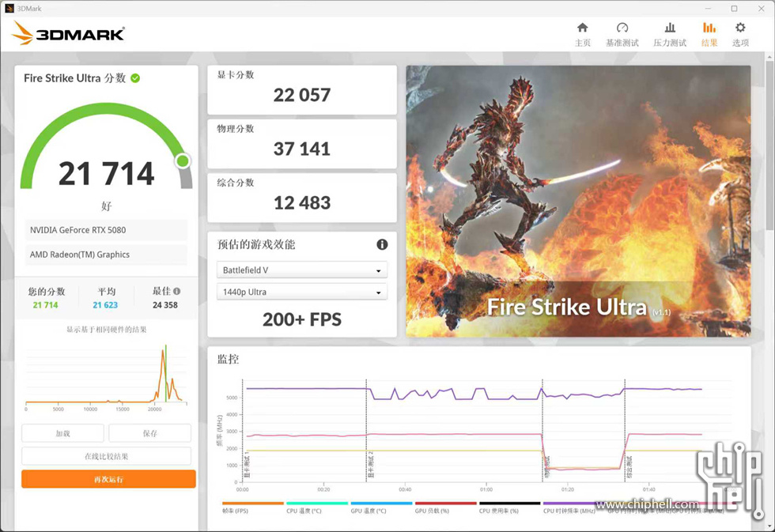Image resolution: width=775 pixels, height=532 pixels.
Task: Click the 加载 load button
Action: 62,433
